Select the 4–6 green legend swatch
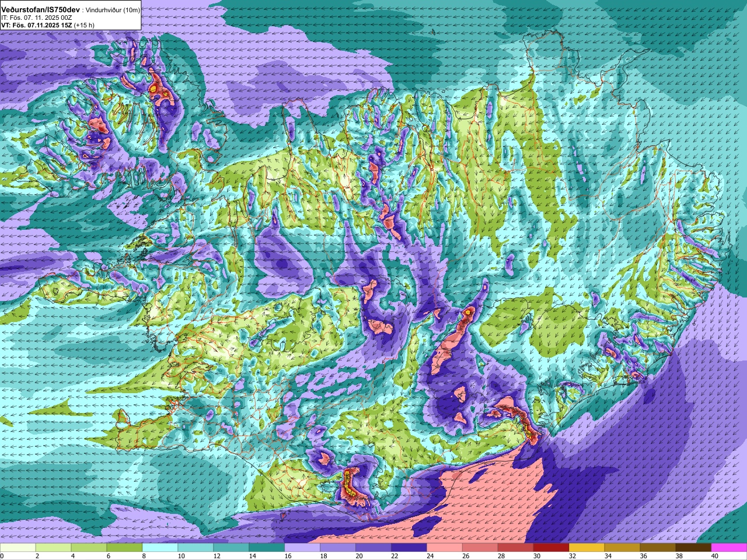 pos(89,548)
